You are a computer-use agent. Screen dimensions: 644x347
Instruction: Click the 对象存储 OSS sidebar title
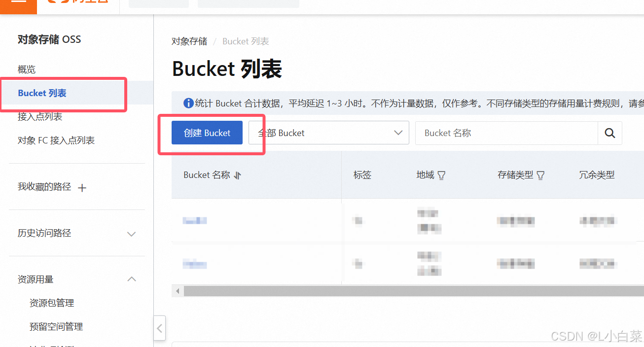[49, 39]
